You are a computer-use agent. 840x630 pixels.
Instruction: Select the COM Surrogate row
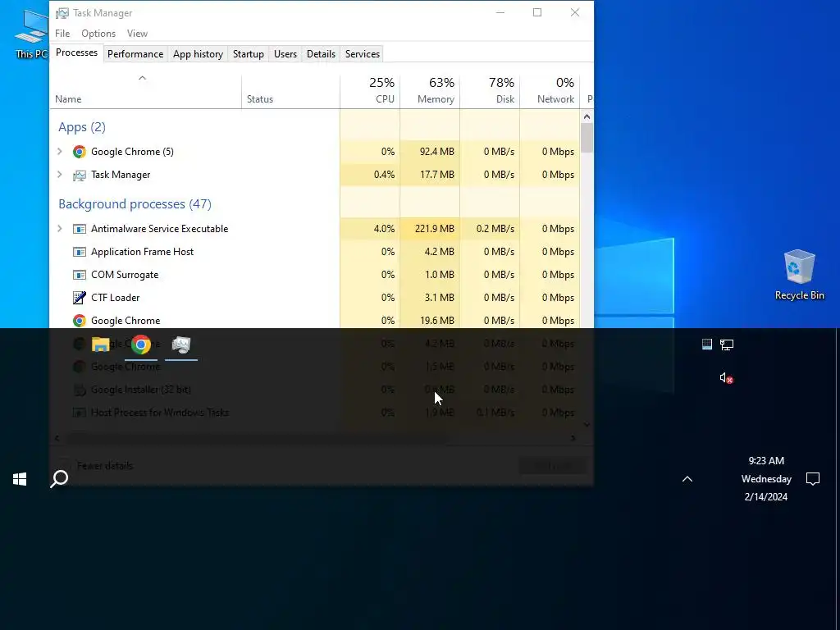pyautogui.click(x=315, y=275)
